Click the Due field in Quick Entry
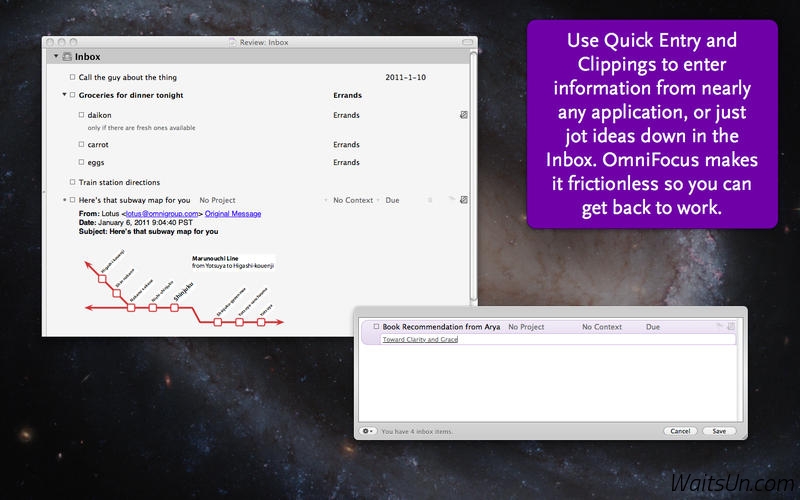The image size is (800, 500). click(x=653, y=327)
